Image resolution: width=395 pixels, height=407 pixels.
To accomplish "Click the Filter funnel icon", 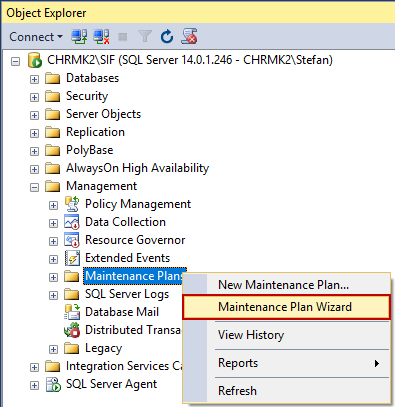I will [x=145, y=36].
